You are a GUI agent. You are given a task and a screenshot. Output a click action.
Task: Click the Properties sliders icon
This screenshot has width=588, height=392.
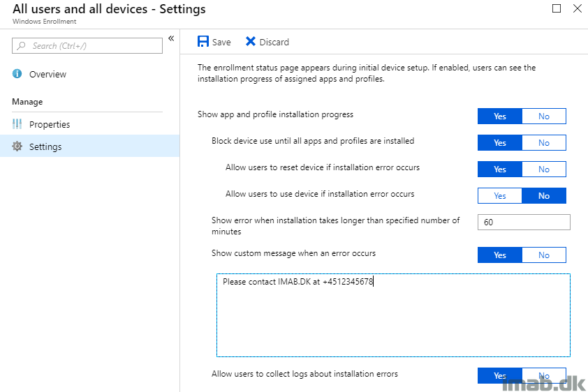17,124
